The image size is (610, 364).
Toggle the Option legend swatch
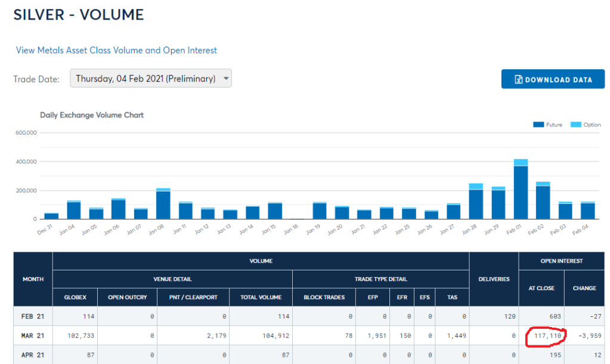point(575,125)
